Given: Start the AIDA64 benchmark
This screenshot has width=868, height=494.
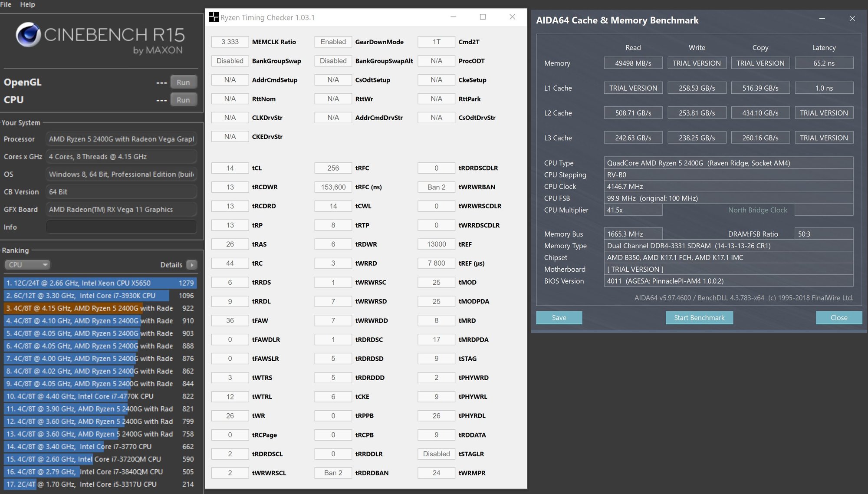Looking at the screenshot, I should [699, 318].
